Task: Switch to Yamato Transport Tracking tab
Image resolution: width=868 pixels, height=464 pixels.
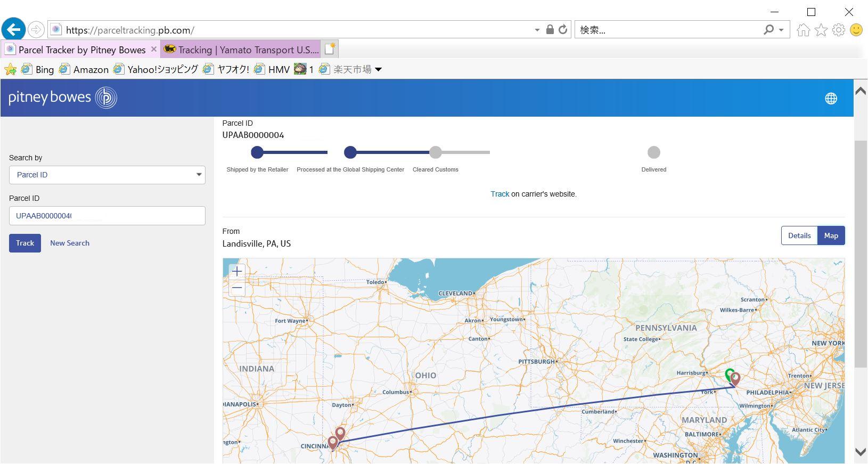Action: tap(241, 50)
